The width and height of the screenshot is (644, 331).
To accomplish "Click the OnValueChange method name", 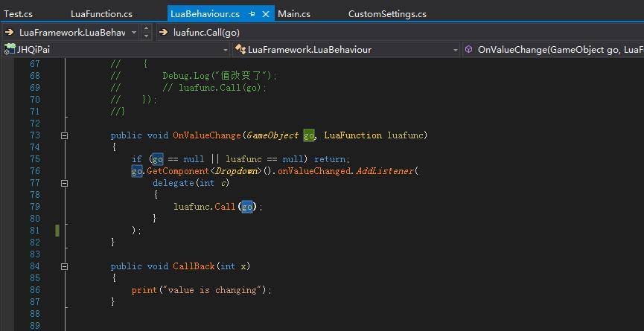I will 206,135.
